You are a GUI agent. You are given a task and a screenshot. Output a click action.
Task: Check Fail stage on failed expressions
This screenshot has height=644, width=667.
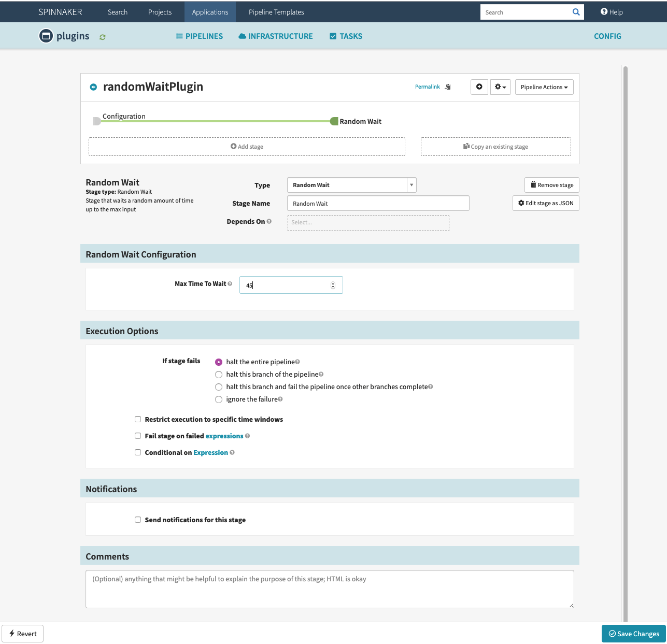[138, 436]
